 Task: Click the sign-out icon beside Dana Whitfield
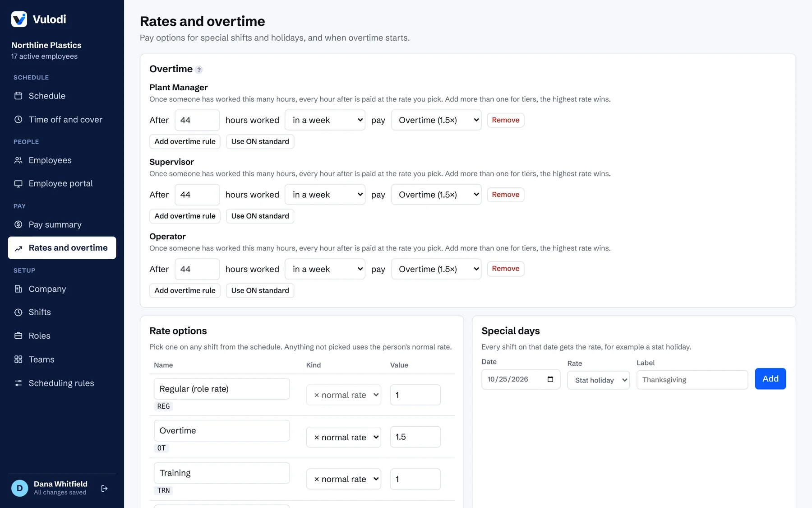tap(105, 489)
